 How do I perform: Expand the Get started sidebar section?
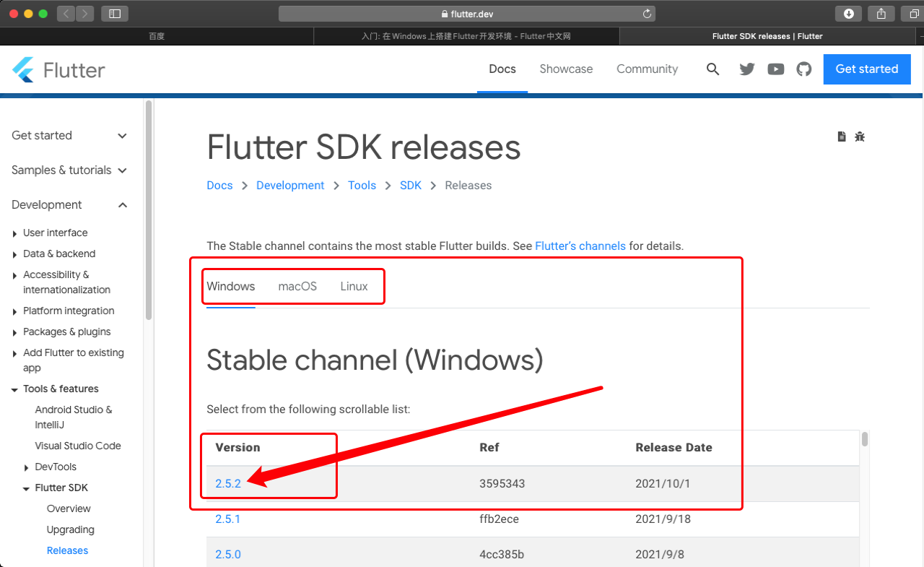pyautogui.click(x=69, y=136)
